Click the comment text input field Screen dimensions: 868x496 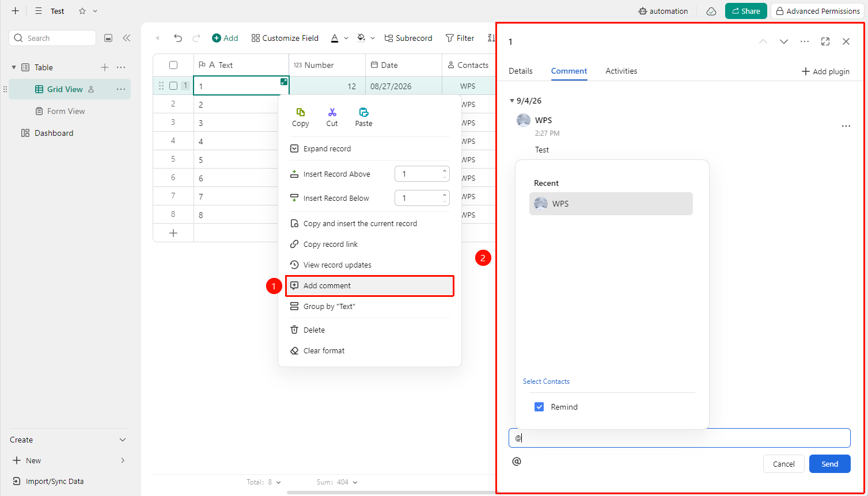point(680,438)
